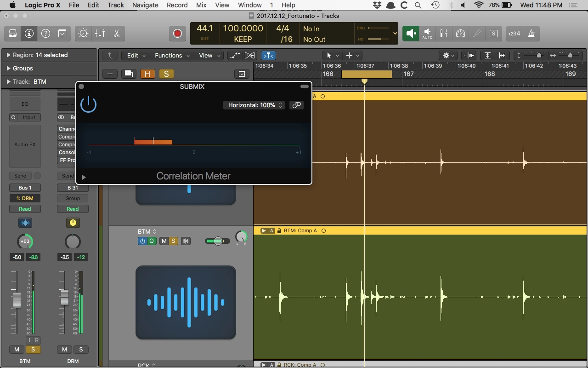This screenshot has height=368, width=588.
Task: Mute the DRM channel strip
Action: 64,350
